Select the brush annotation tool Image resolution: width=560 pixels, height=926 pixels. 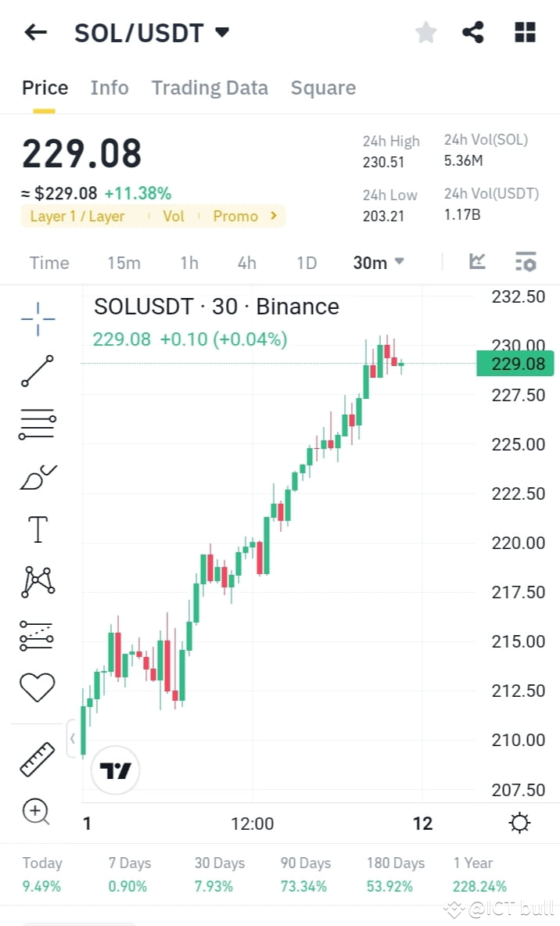click(36, 476)
